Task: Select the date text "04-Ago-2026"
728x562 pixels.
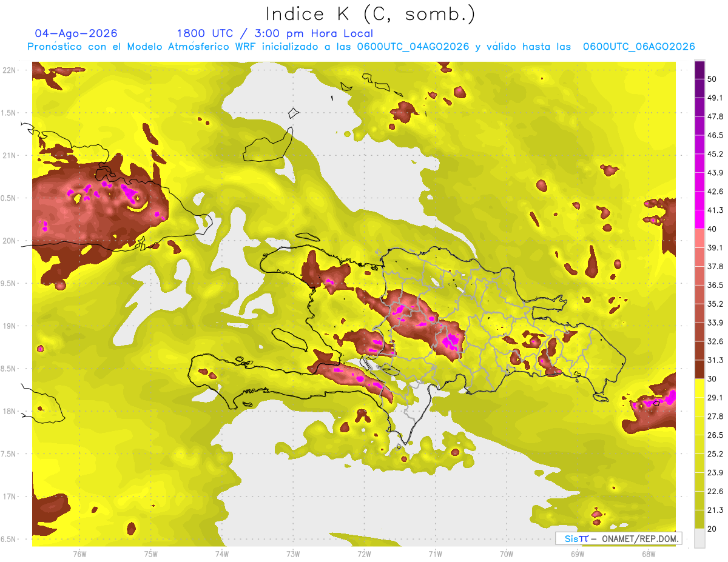Action: [x=76, y=33]
